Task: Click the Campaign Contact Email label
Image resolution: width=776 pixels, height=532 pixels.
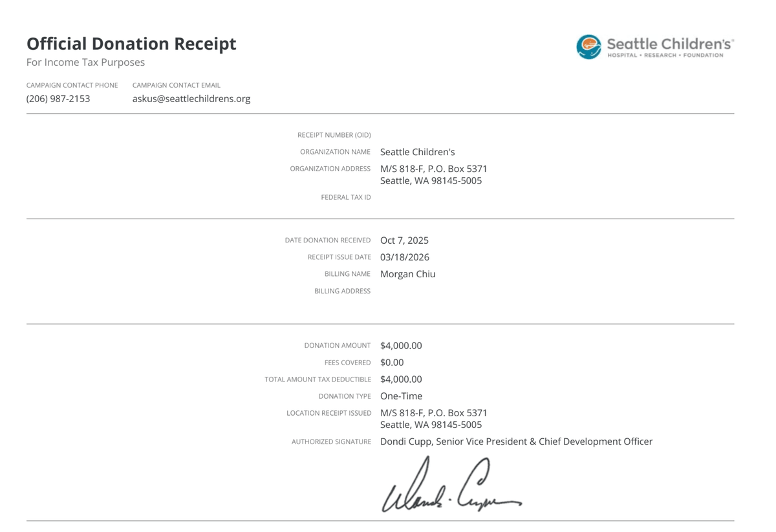Action: (177, 85)
